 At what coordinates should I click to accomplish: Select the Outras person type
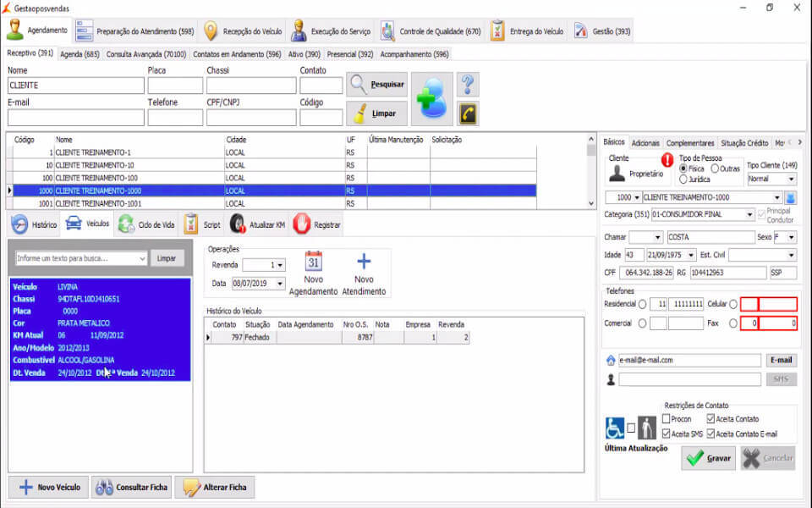coord(715,168)
